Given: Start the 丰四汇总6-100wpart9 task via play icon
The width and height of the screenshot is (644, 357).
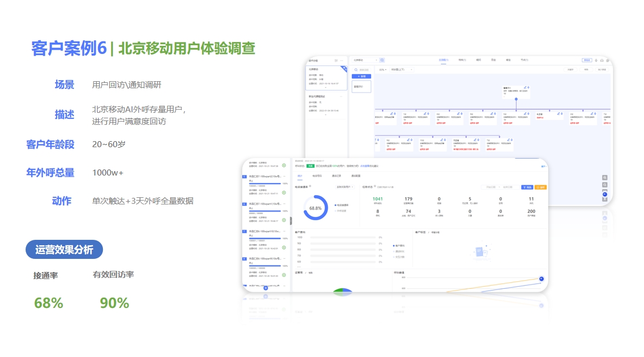Looking at the screenshot, I should click(284, 275).
